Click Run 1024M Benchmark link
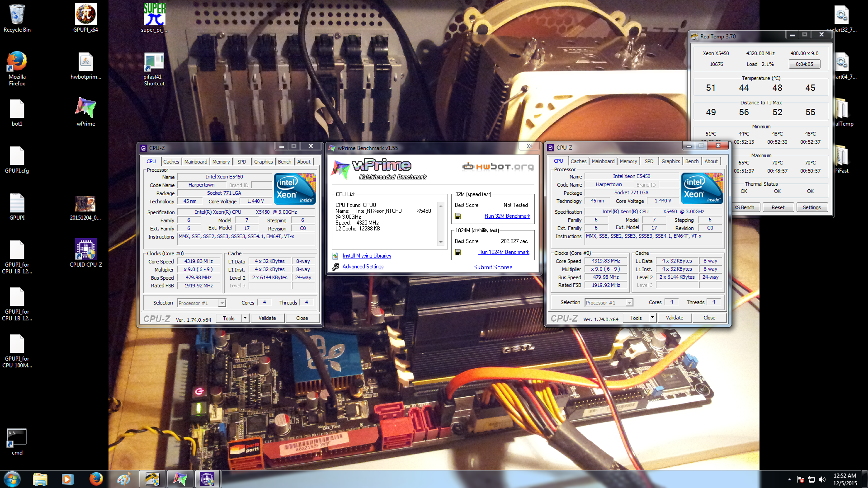868x488 pixels. 504,252
